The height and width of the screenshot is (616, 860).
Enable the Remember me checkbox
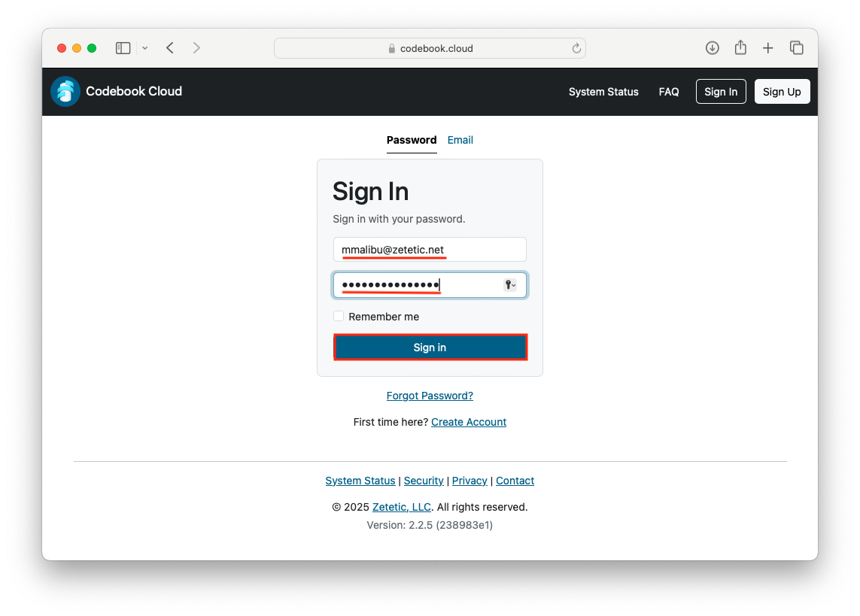coord(339,316)
